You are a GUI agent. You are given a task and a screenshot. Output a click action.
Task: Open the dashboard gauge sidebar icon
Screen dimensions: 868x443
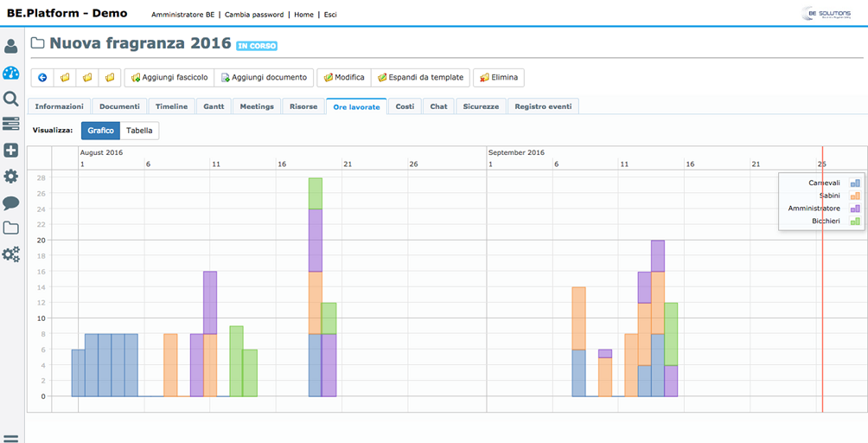point(10,73)
